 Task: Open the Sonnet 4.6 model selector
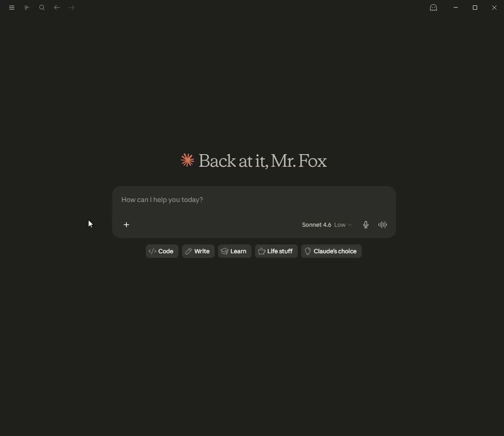(x=327, y=225)
